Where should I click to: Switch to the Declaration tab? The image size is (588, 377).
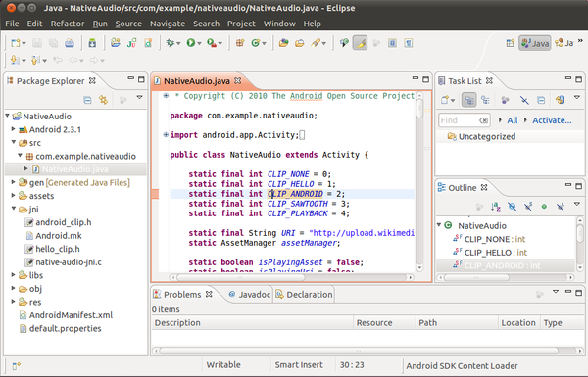pos(304,295)
